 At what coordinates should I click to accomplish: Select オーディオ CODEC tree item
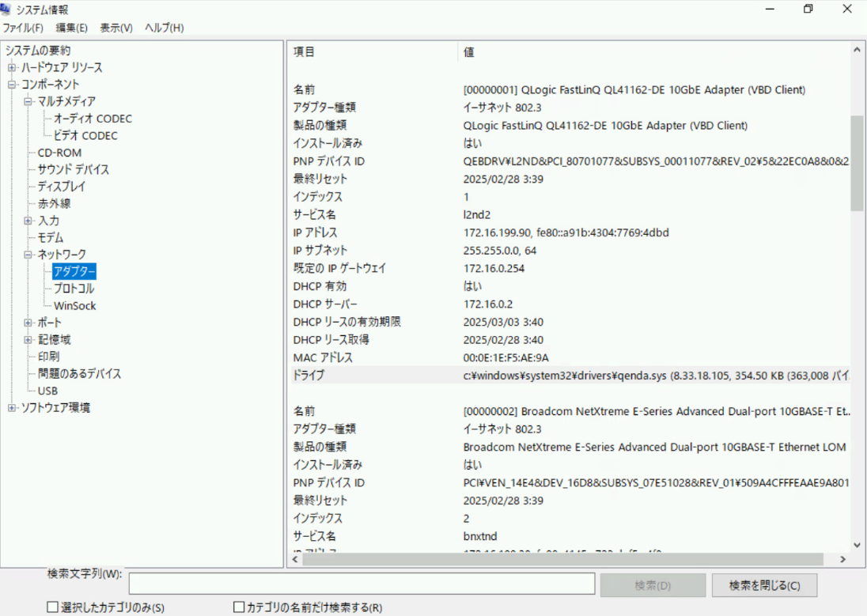point(93,119)
